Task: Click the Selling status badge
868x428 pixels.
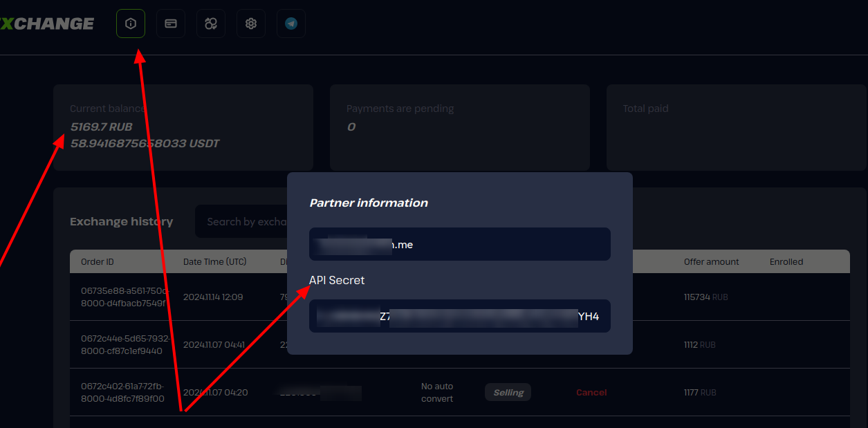Action: [x=508, y=393]
